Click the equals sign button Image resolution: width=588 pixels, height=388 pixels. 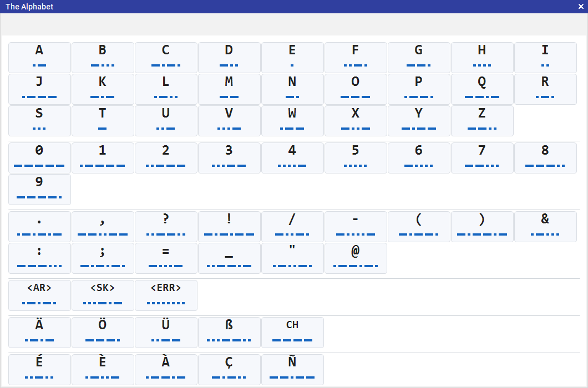tap(166, 258)
